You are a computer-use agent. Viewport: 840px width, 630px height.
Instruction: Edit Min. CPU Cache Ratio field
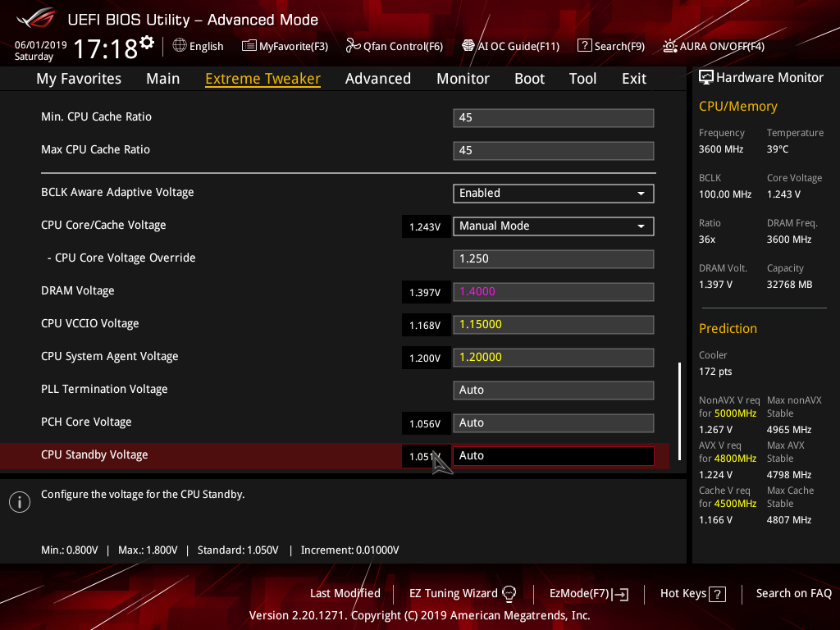tap(554, 118)
